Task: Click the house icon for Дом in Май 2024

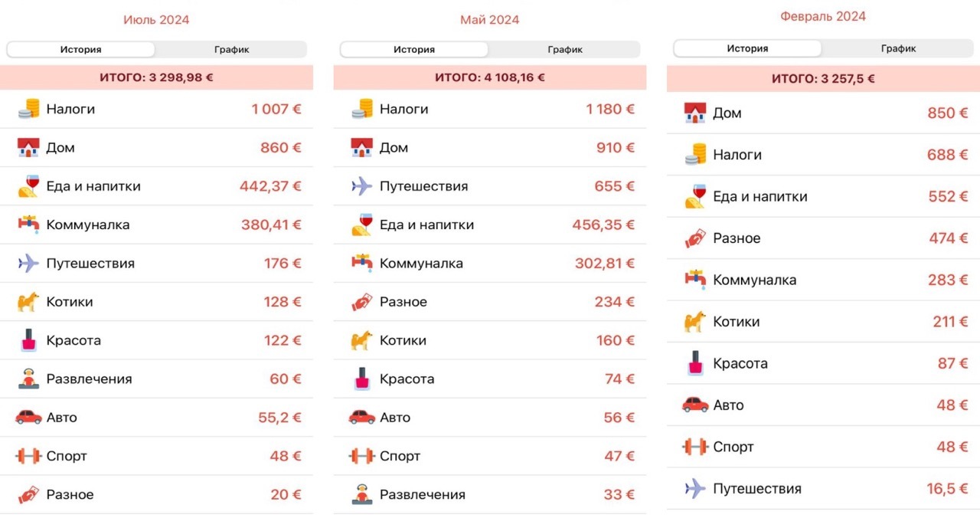Action: coord(361,148)
